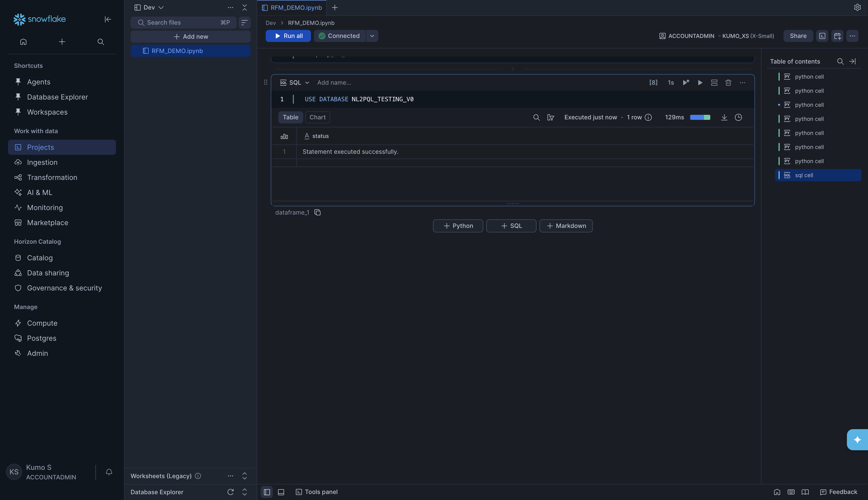868x500 pixels.
Task: Download the query results
Action: pos(724,117)
